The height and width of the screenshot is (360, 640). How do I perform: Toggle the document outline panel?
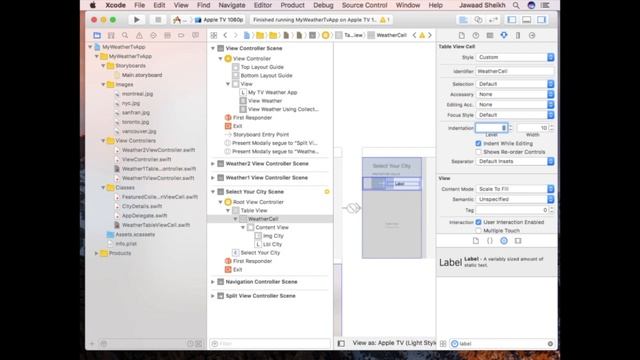point(341,344)
